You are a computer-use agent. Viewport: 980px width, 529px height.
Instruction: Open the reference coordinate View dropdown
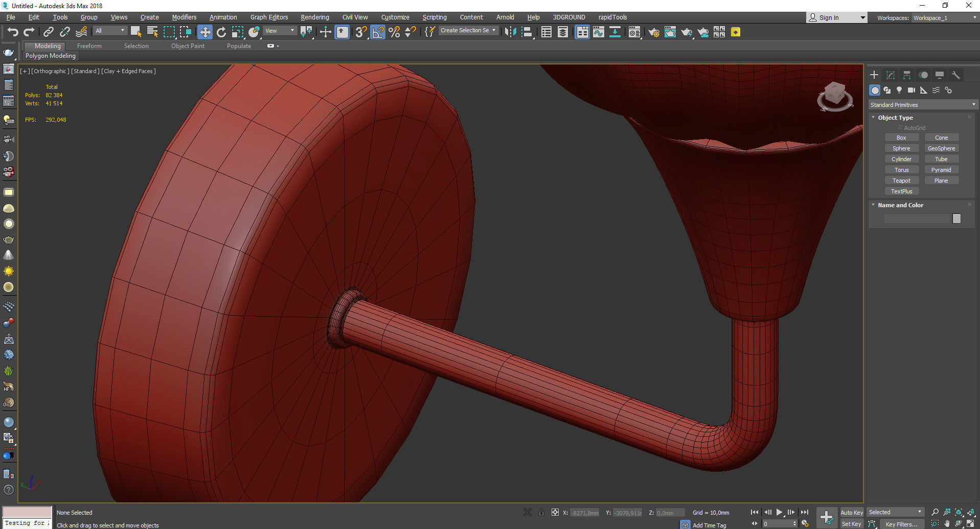pyautogui.click(x=280, y=31)
